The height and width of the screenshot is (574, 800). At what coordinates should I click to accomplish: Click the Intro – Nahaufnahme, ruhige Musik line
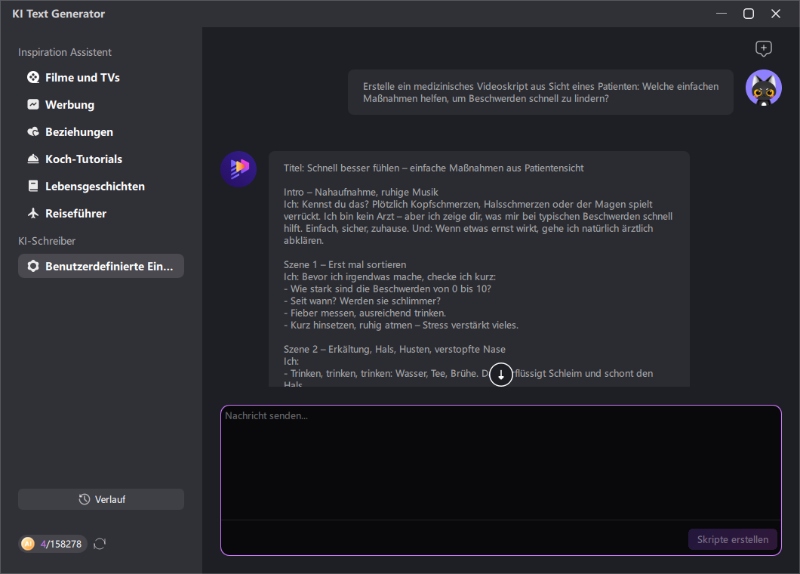pos(361,192)
